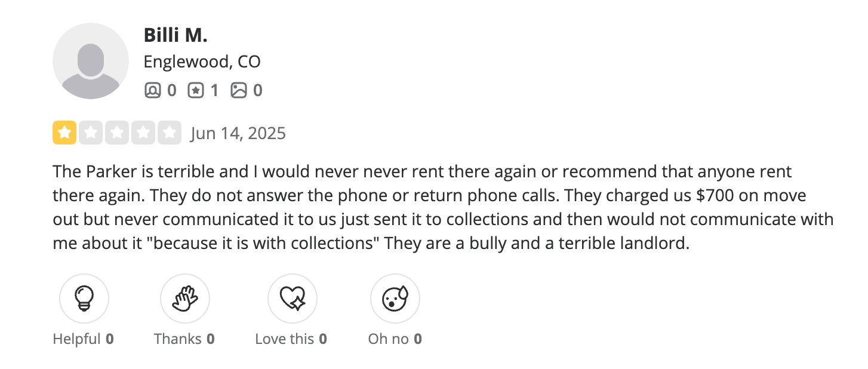Click the Jun 14, 2025 review date

tap(238, 133)
